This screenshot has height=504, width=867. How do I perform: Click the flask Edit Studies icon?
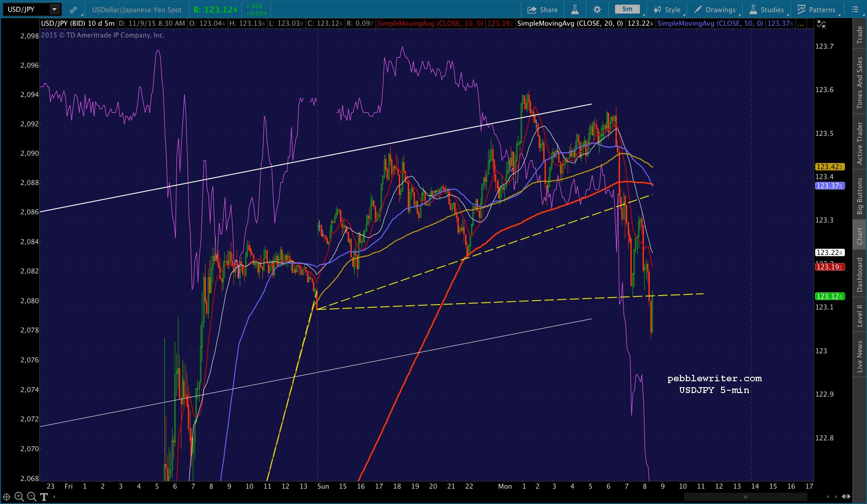575,9
